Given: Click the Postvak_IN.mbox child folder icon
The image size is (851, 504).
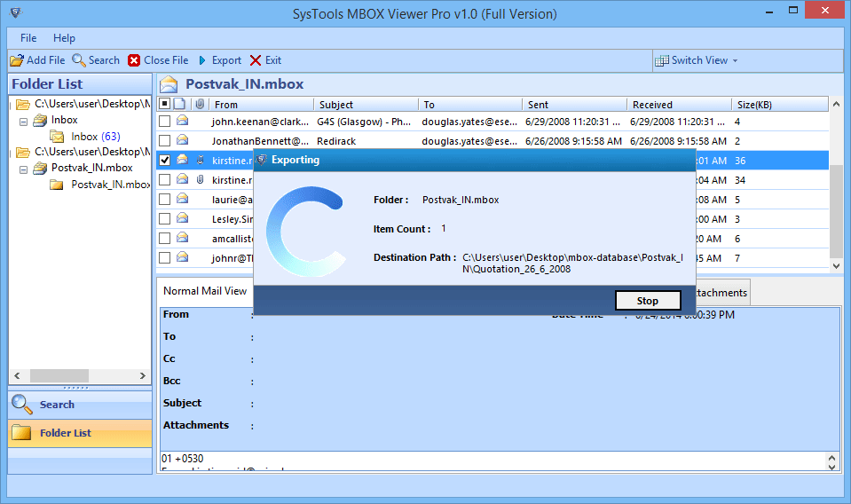Looking at the screenshot, I should coord(57,185).
